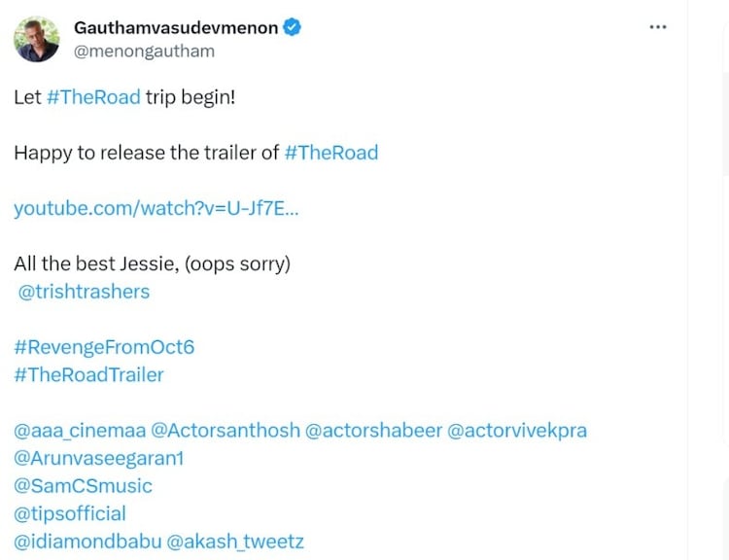Click the @actorvivekpra mention
The image size is (729, 560).
tap(517, 430)
